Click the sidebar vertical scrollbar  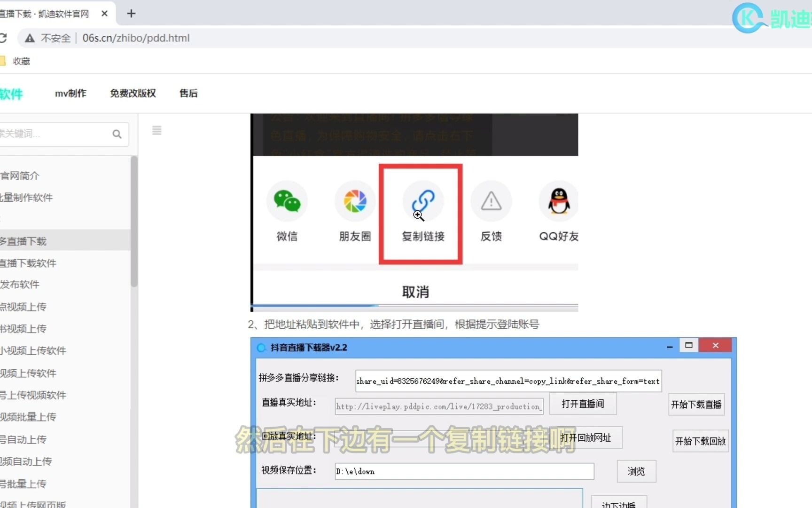click(x=134, y=221)
